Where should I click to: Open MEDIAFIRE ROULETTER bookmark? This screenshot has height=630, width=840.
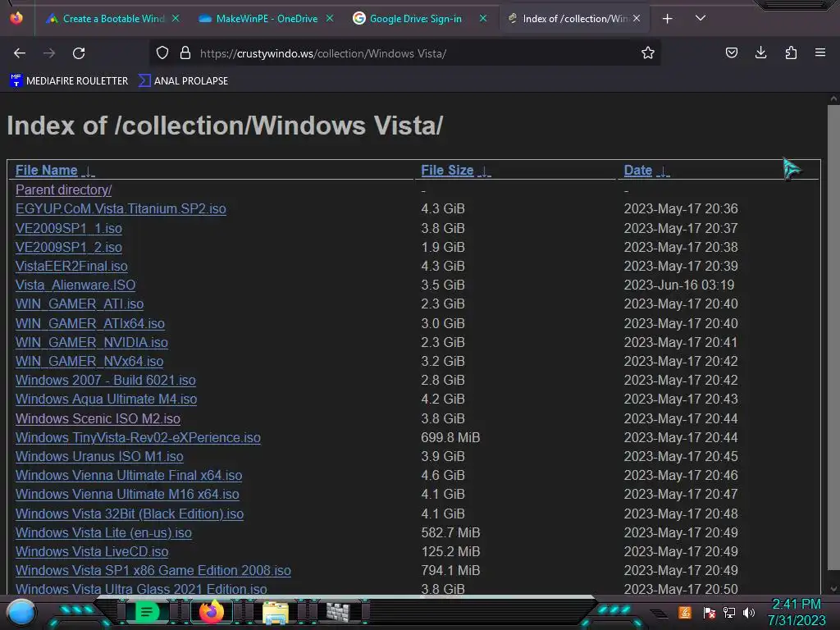(x=69, y=81)
